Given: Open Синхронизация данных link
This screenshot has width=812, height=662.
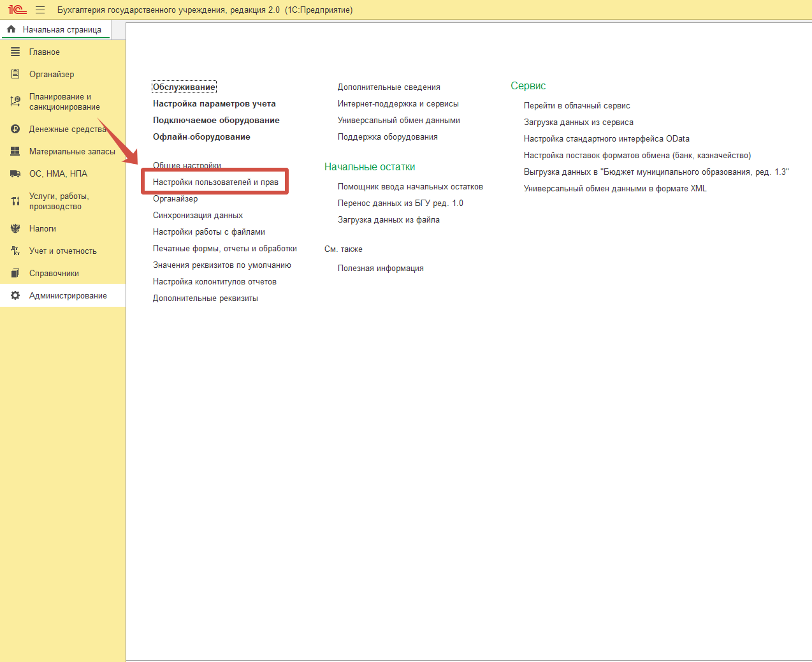Looking at the screenshot, I should (x=198, y=215).
